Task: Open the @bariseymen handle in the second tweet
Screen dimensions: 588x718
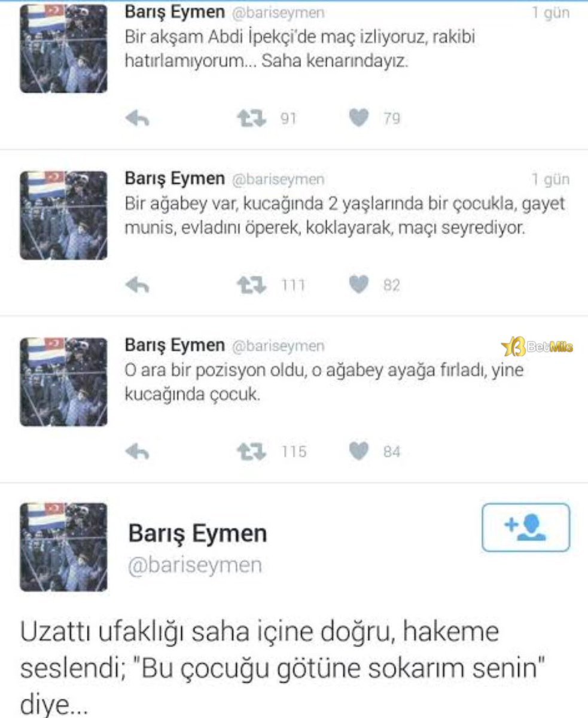Action: tap(278, 179)
